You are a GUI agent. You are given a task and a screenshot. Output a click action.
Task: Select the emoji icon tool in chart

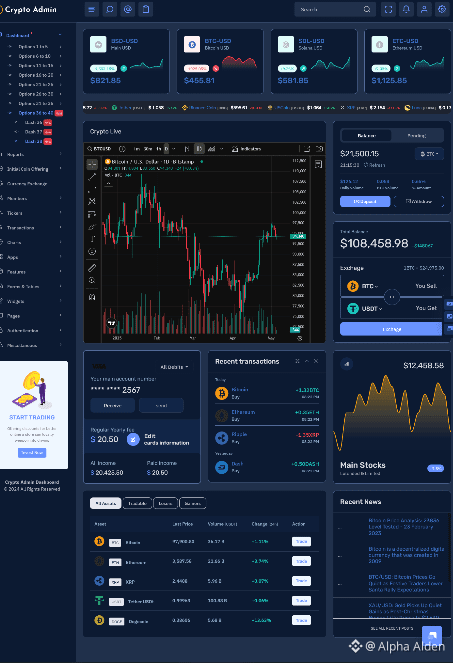92,252
